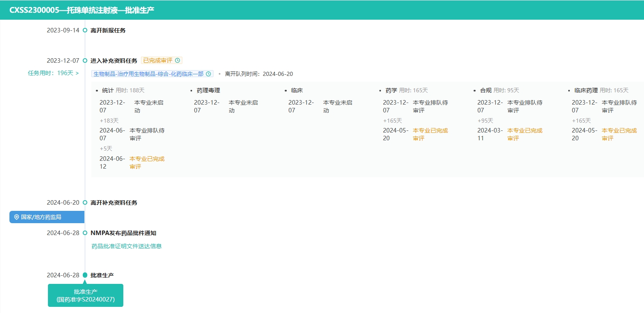Click the clock icon beside 已完成审评
Viewport: 644px width, 313px height.
(x=177, y=60)
